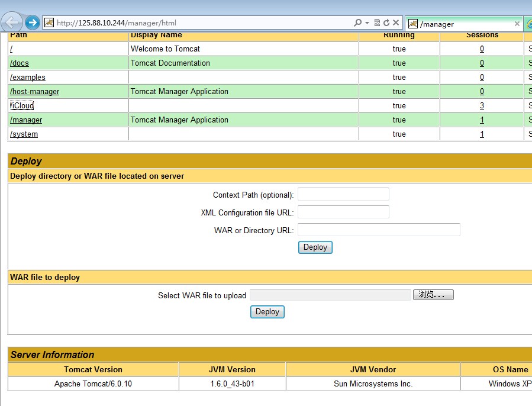Viewport: 532px width, 406px height.
Task: Click the sessions count 0 for /docs
Action: point(482,63)
